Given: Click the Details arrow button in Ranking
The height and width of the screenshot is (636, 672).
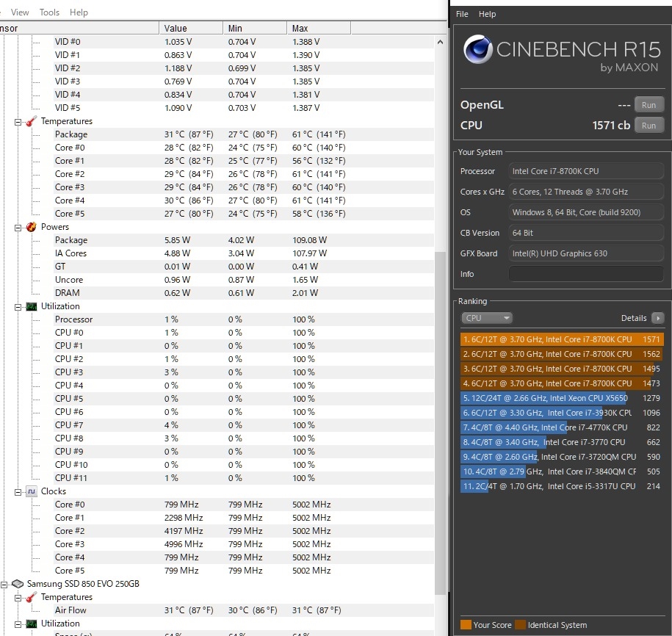Looking at the screenshot, I should tap(657, 318).
